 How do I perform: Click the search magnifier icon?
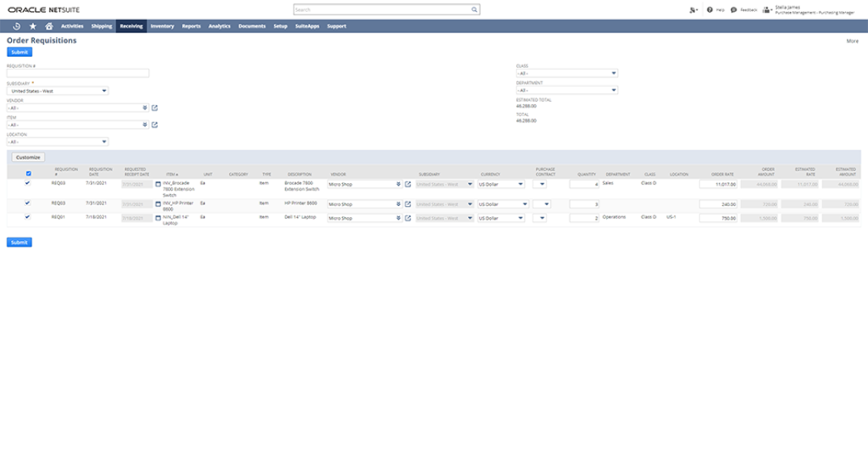click(474, 10)
